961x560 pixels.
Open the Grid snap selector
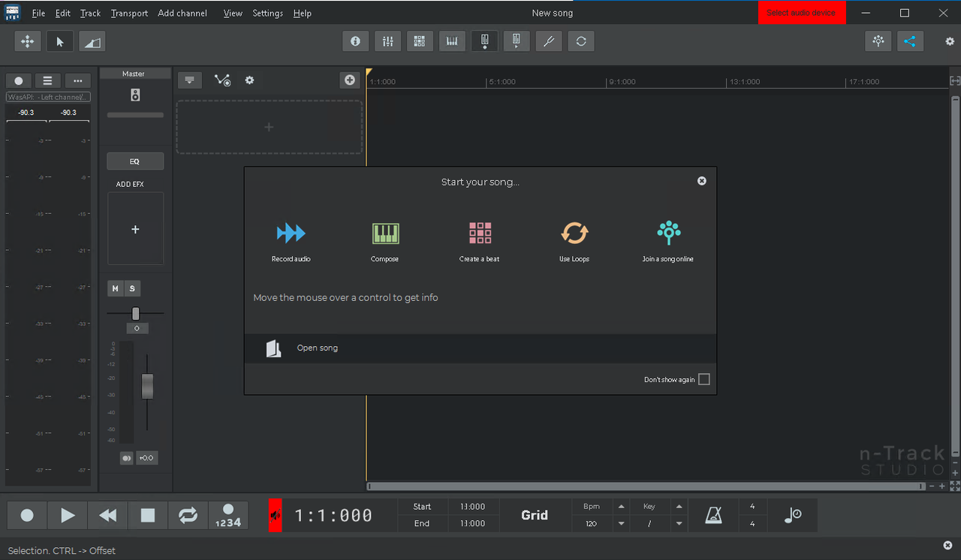coord(535,515)
